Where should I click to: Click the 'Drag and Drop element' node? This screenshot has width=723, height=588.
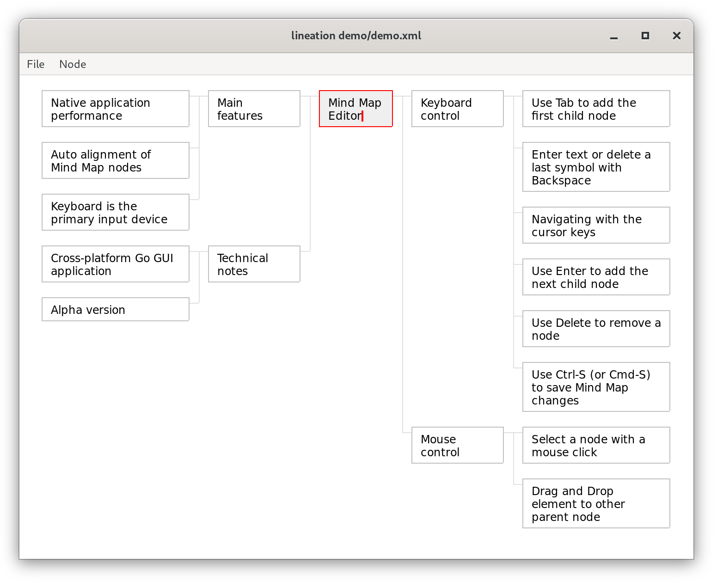(x=596, y=503)
